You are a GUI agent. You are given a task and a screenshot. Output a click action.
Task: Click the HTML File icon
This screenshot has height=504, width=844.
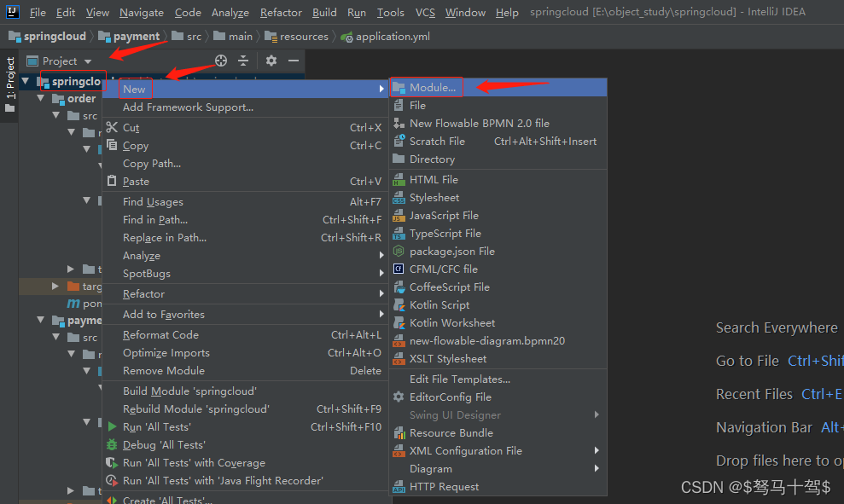tap(399, 180)
